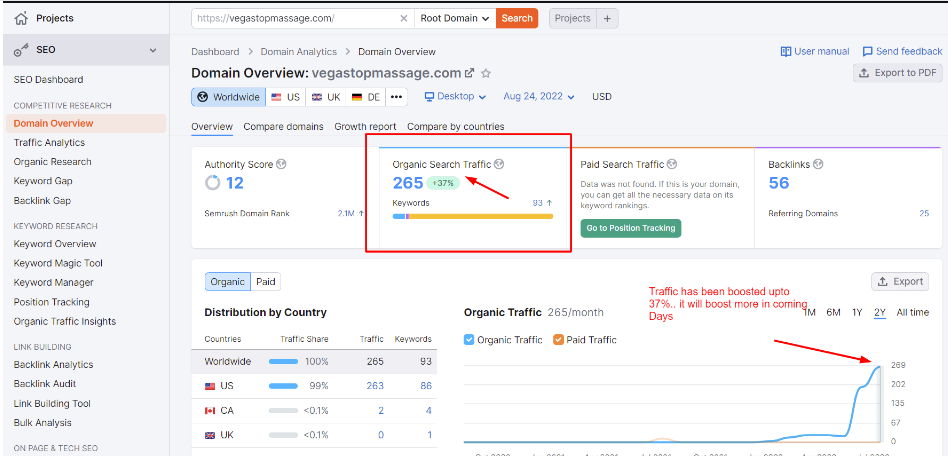
Task: Select the Organic toggle button
Action: point(227,281)
